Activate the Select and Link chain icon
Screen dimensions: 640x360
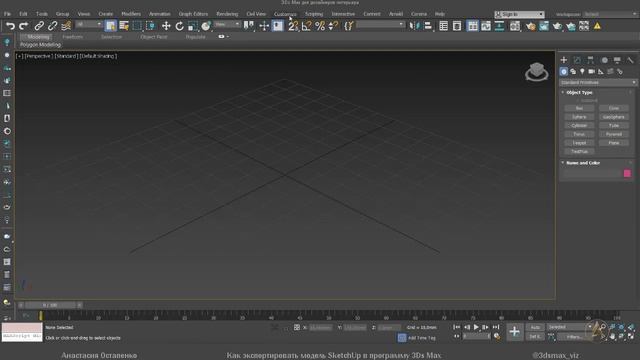pyautogui.click(x=39, y=26)
